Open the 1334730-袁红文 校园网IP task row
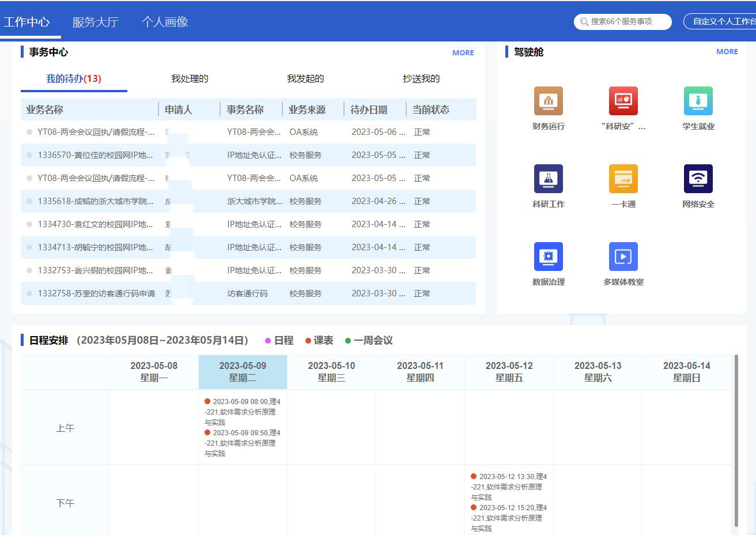The image size is (756, 535). point(248,224)
